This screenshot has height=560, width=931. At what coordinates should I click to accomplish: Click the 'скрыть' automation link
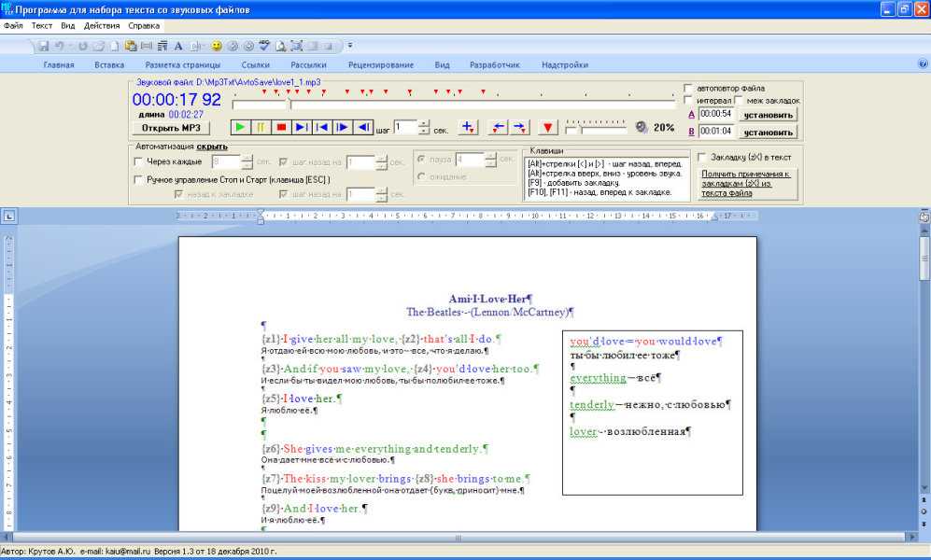coord(212,147)
